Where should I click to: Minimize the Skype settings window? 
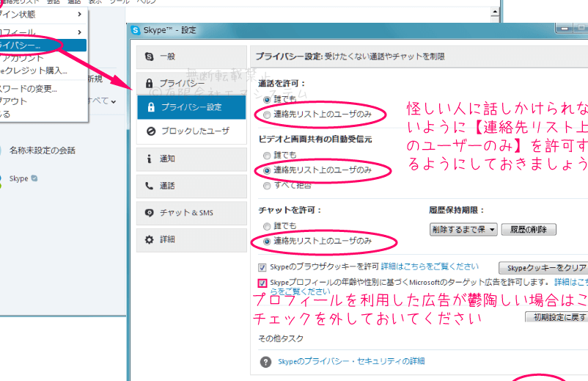pos(564,29)
